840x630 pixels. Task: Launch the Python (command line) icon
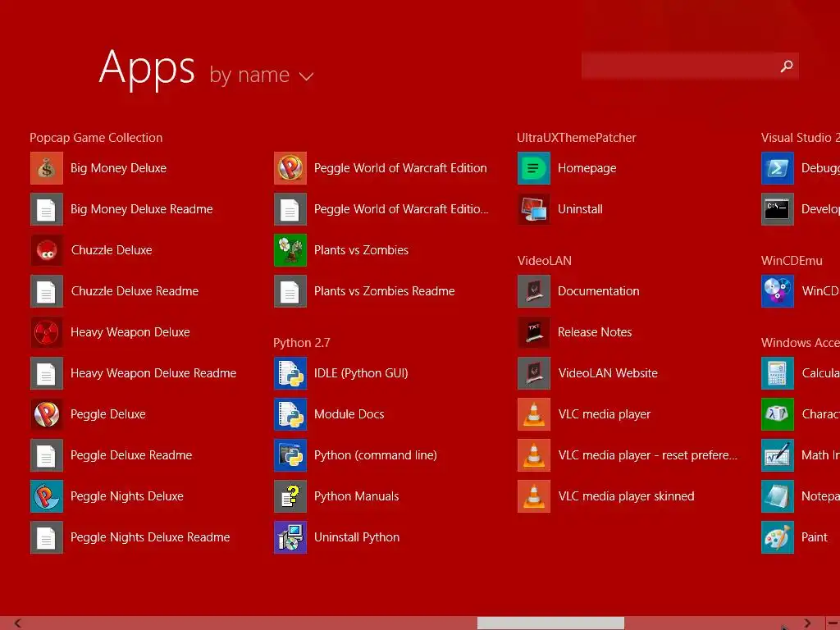tap(290, 454)
